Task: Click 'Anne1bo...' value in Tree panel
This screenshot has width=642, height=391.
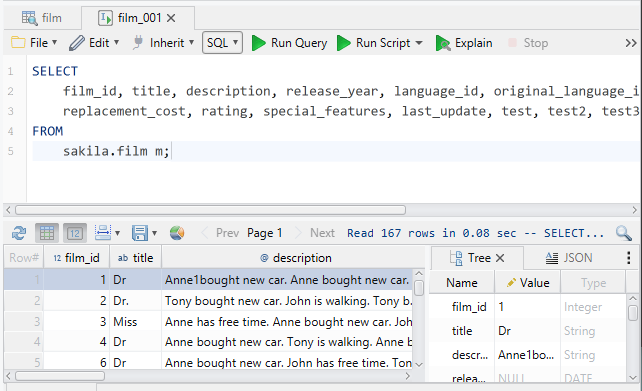Action: [526, 355]
